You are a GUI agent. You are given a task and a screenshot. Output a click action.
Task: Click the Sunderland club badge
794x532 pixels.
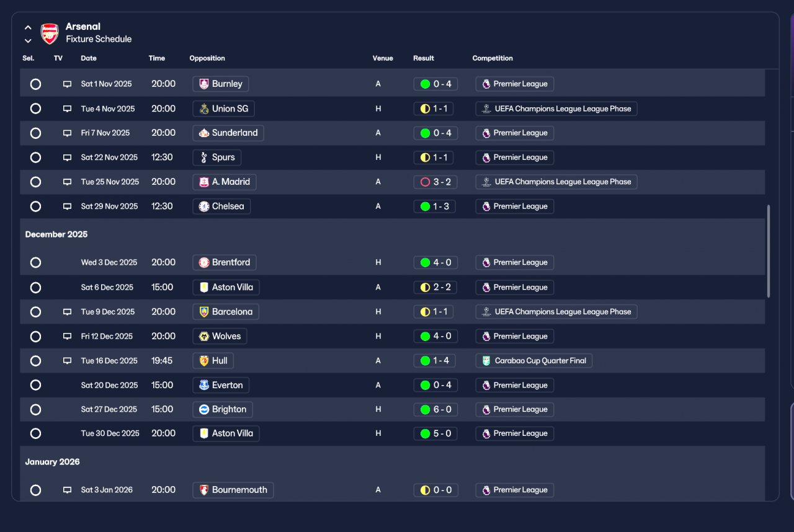204,133
